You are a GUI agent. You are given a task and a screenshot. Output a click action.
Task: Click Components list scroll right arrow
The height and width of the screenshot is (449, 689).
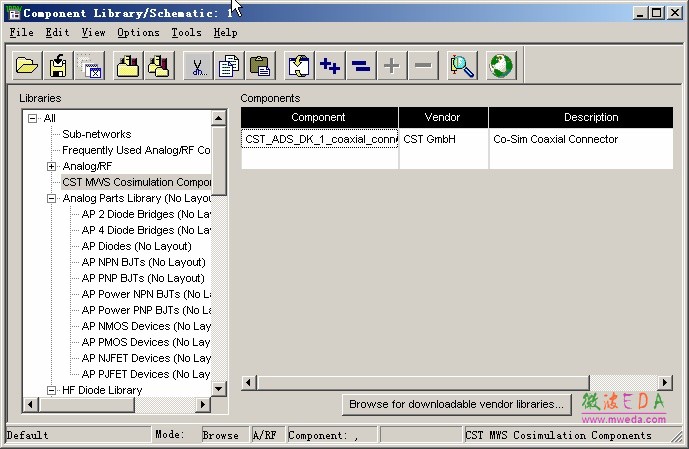665,383
